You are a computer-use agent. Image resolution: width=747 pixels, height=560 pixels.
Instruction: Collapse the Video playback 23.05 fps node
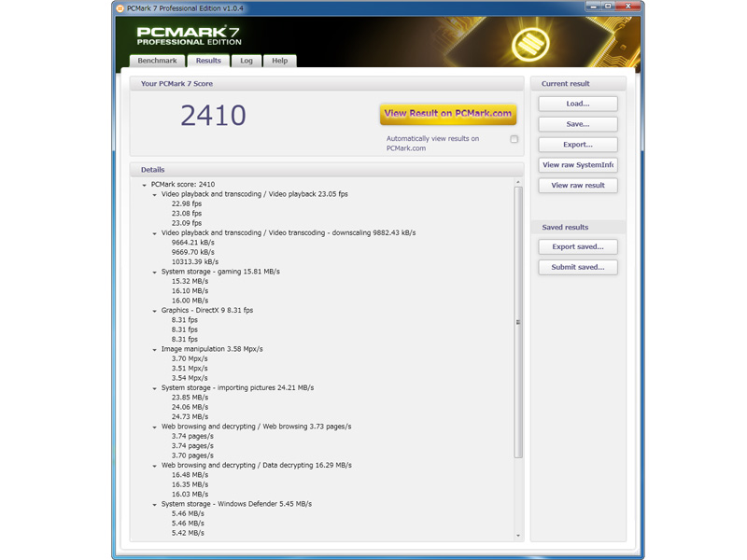coord(154,195)
